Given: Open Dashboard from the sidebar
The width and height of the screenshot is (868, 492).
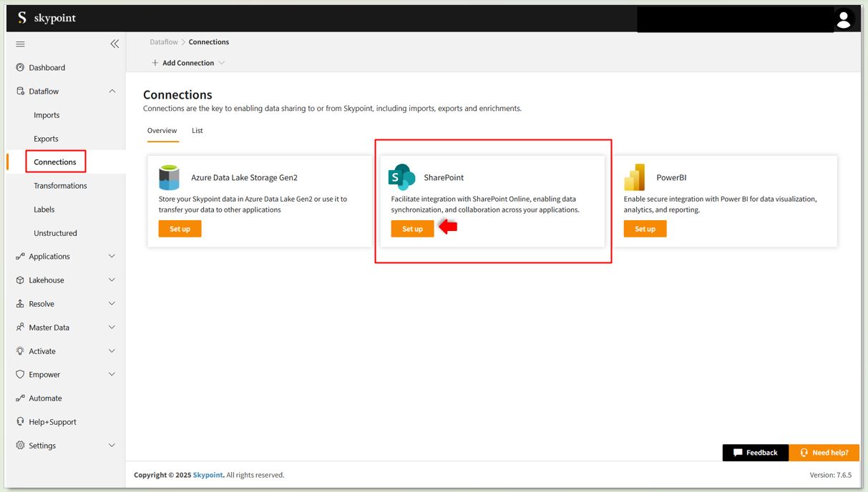Looking at the screenshot, I should [x=47, y=68].
